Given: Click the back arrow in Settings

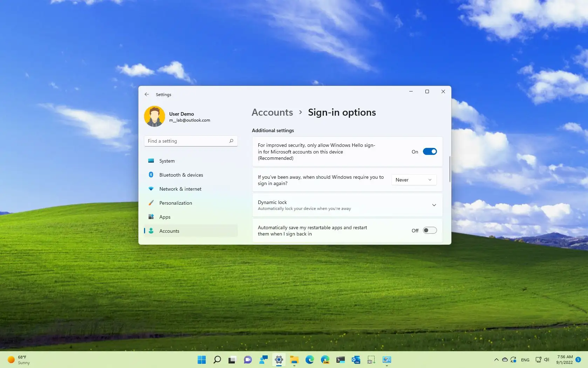Looking at the screenshot, I should [147, 94].
